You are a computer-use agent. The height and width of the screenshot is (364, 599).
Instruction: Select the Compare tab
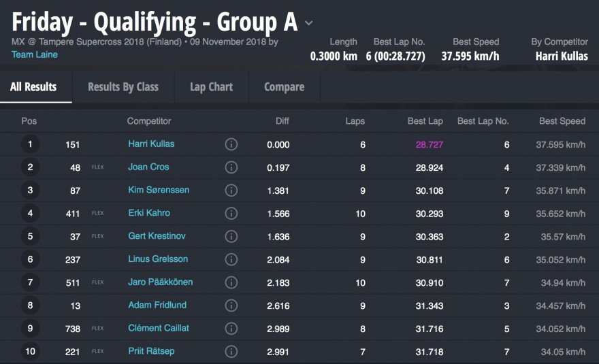tap(285, 87)
